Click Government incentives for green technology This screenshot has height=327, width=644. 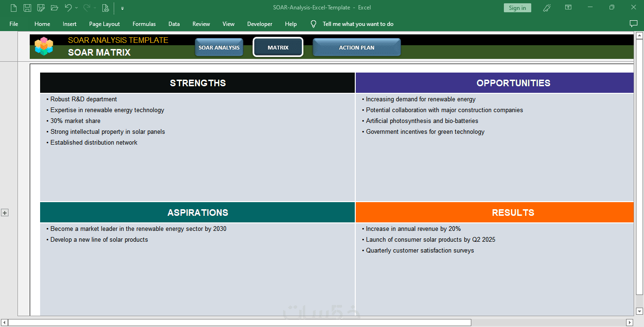tap(423, 132)
